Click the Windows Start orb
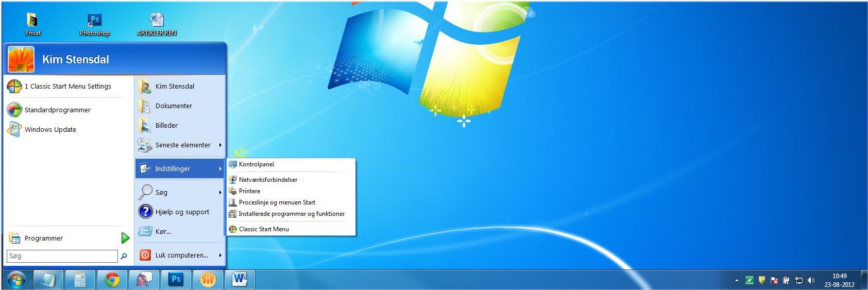Screen dimensions: 868x290 (x=16, y=280)
